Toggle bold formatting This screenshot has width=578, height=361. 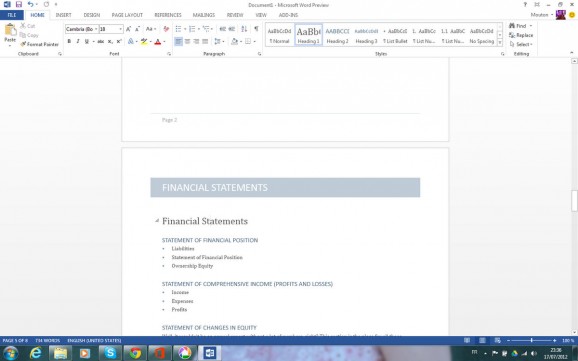[x=69, y=41]
